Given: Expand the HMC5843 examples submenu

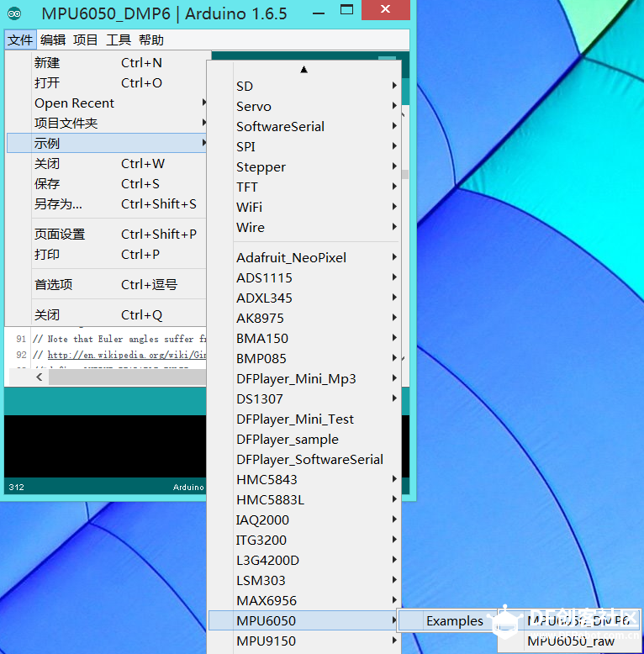Looking at the screenshot, I should click(304, 479).
